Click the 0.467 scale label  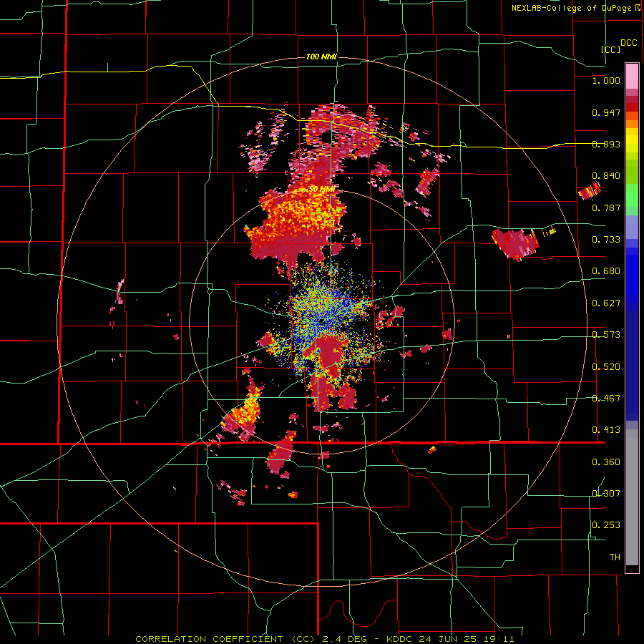point(606,399)
